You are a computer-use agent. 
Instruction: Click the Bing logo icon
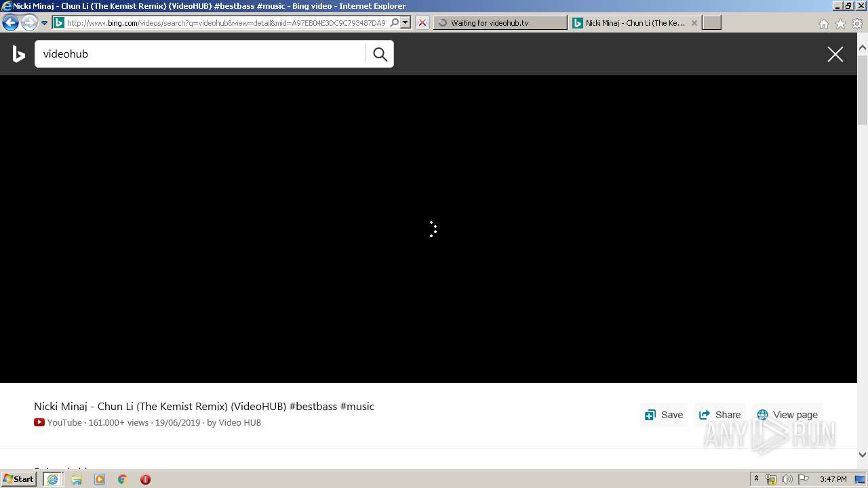pos(19,54)
